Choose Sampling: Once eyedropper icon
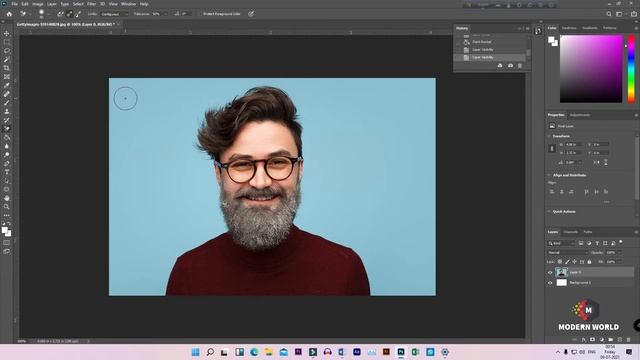 [x=69, y=14]
